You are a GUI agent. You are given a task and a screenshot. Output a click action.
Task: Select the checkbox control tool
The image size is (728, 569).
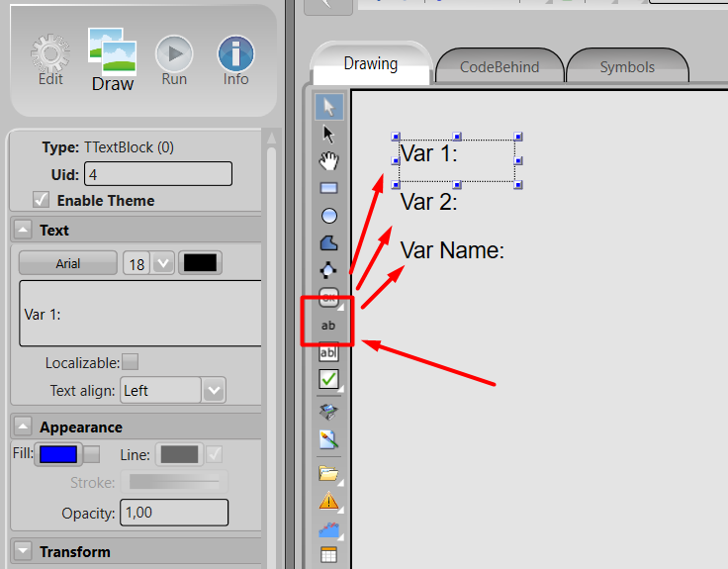[x=329, y=379]
